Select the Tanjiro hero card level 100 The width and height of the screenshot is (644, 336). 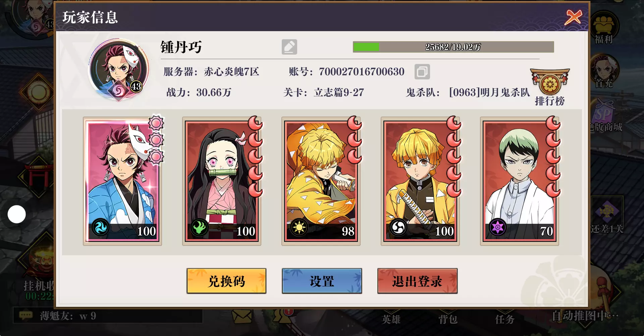point(122,181)
